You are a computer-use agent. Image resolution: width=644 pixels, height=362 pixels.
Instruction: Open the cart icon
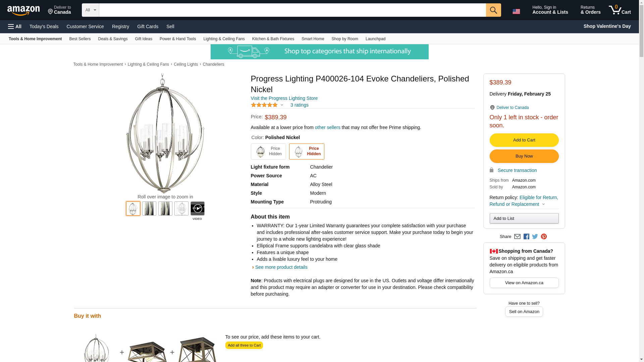tap(620, 10)
